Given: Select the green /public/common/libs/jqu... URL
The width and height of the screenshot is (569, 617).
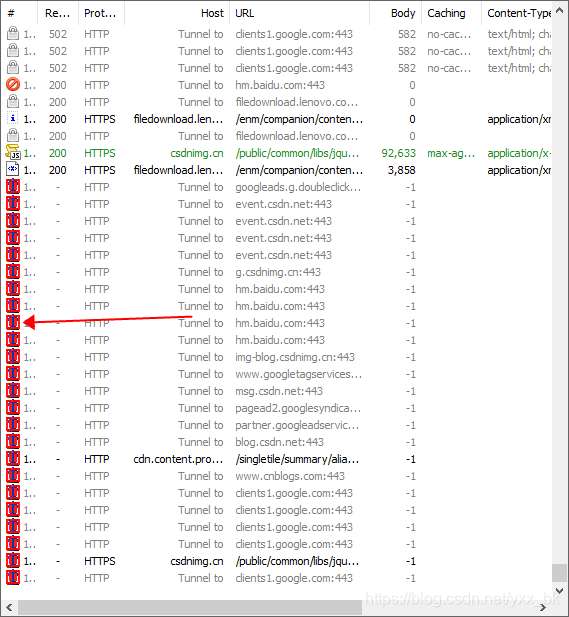Looking at the screenshot, I should click(297, 153).
